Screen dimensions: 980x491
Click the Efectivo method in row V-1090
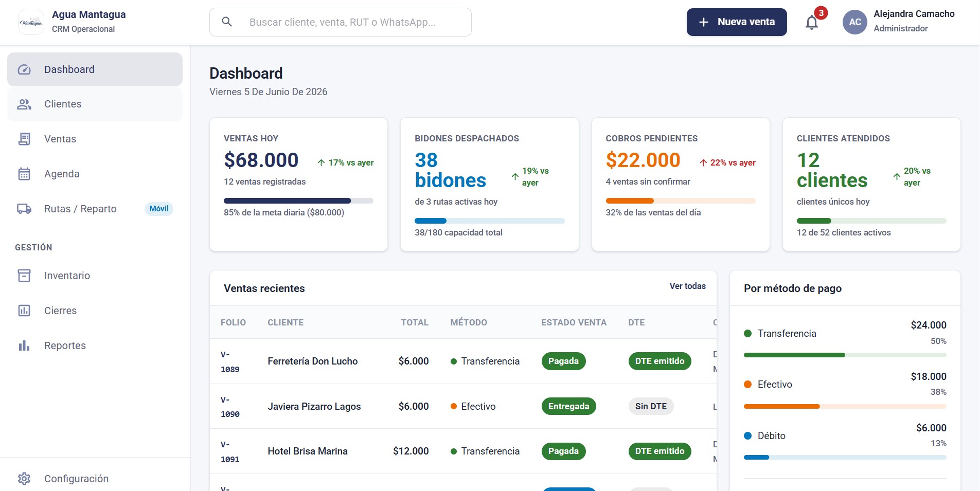pyautogui.click(x=473, y=406)
